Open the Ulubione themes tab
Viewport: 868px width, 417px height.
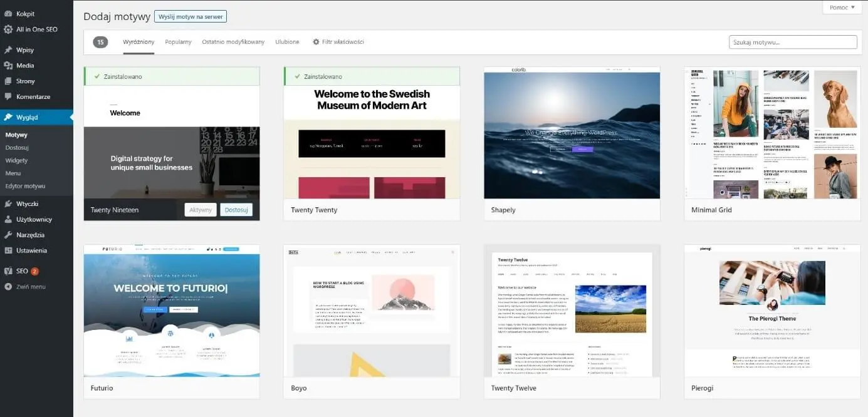point(287,41)
